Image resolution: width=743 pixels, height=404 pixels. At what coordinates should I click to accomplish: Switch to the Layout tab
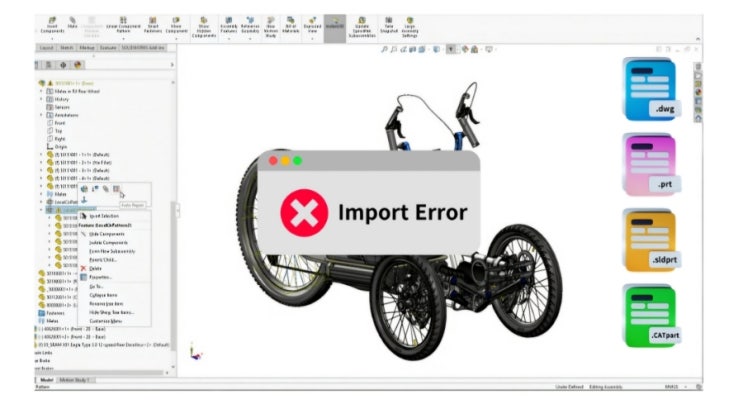click(x=46, y=48)
